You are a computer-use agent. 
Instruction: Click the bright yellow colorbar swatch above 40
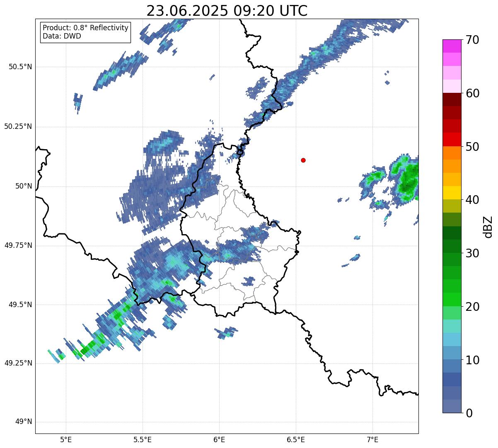click(452, 193)
